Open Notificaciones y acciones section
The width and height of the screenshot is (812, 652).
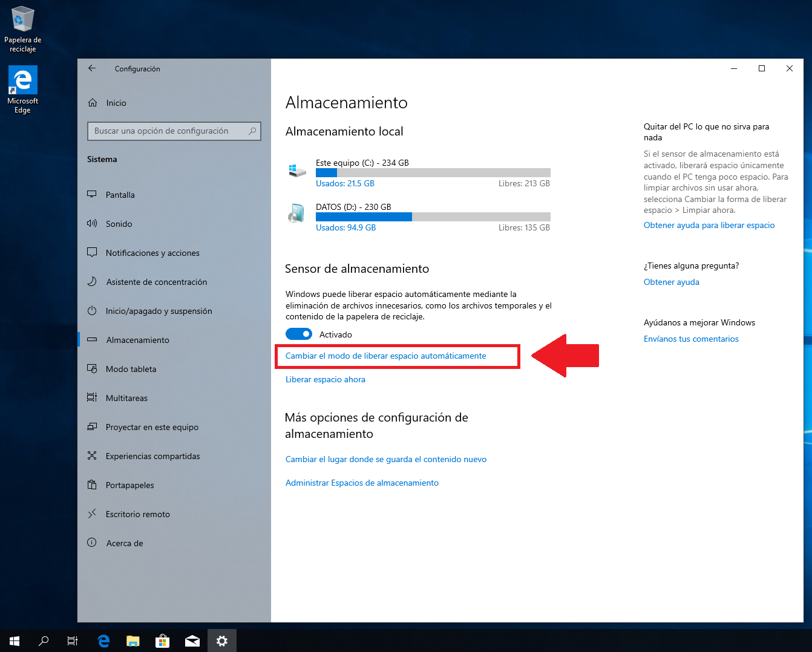[152, 253]
